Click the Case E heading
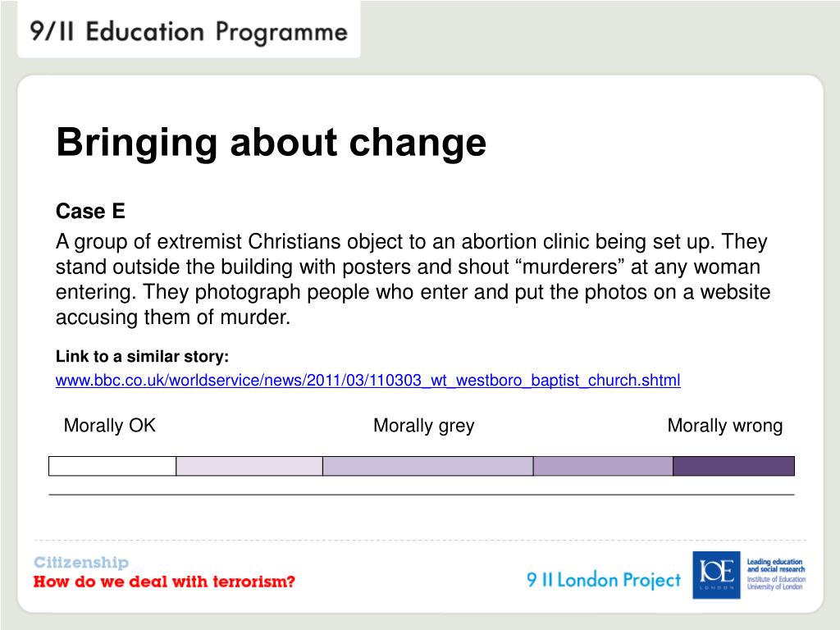 90,211
